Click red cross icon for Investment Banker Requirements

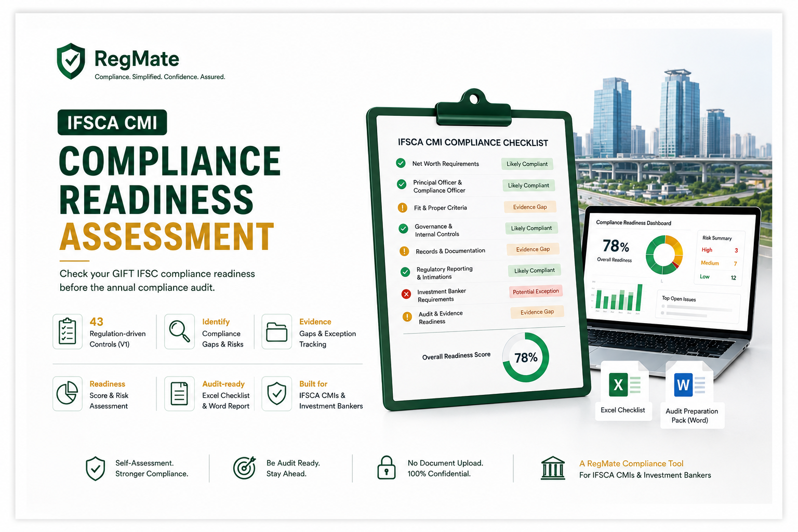406,295
